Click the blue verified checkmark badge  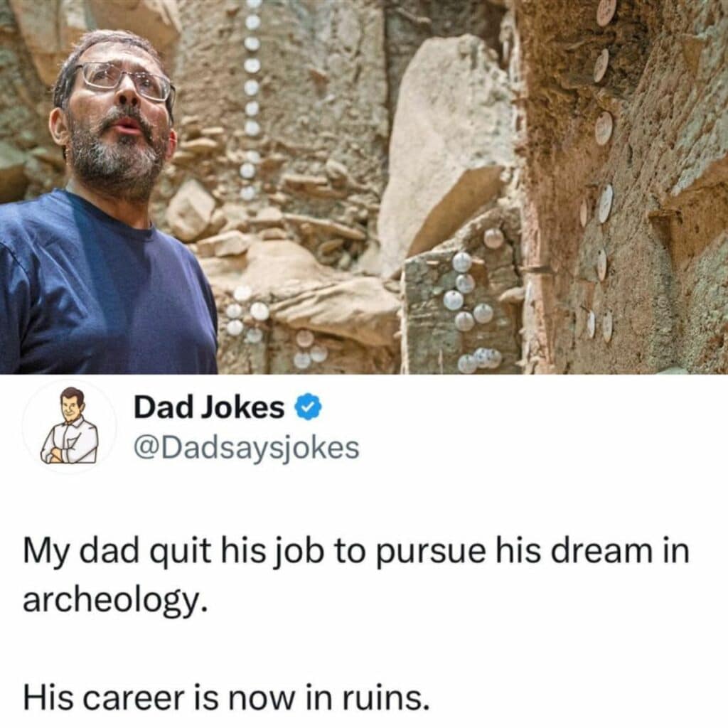pos(309,407)
